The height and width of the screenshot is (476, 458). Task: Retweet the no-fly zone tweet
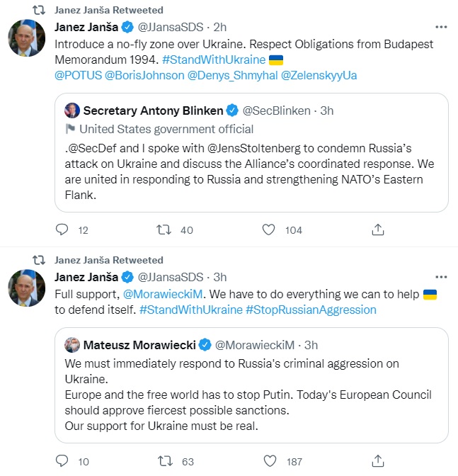point(164,229)
